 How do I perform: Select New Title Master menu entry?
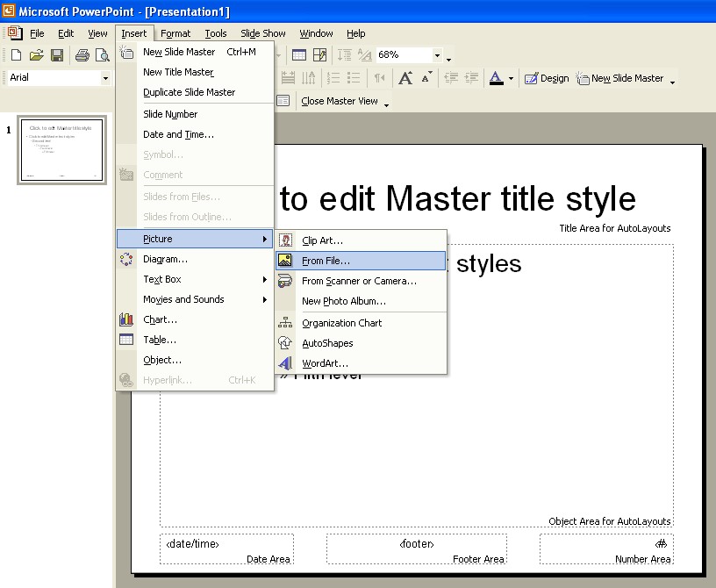click(195, 72)
